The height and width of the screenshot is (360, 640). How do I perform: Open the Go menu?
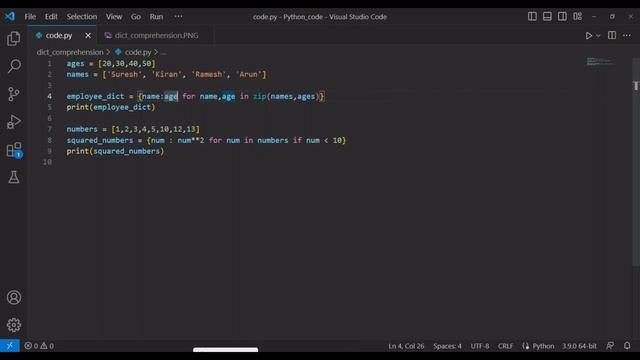tap(136, 16)
